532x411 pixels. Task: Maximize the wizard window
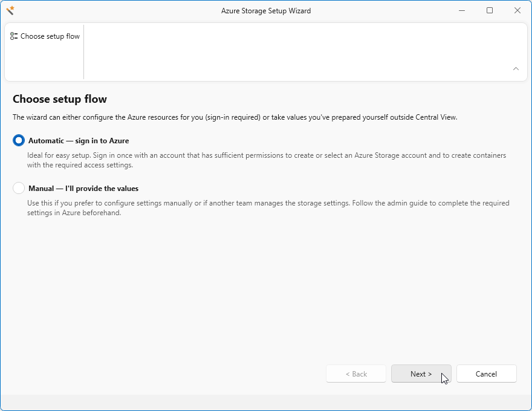pyautogui.click(x=490, y=10)
